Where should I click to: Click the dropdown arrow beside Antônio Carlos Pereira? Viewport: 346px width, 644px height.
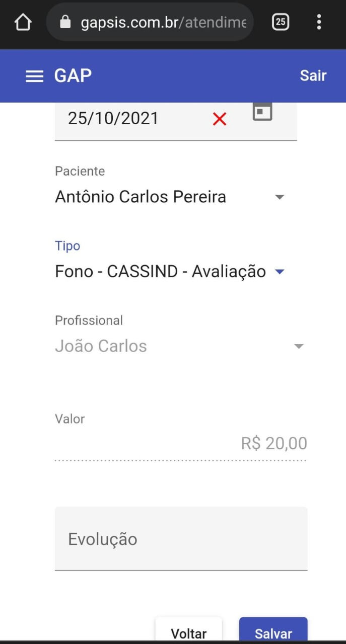pyautogui.click(x=280, y=197)
